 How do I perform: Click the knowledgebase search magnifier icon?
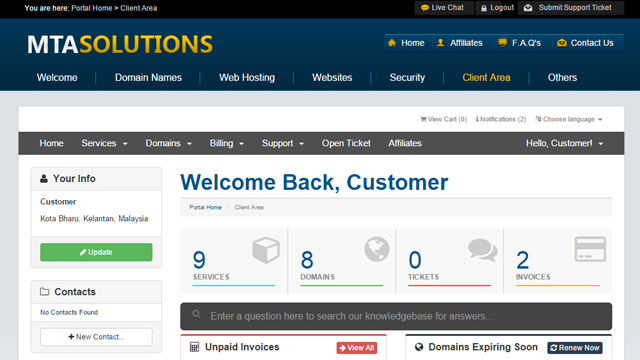[196, 314]
